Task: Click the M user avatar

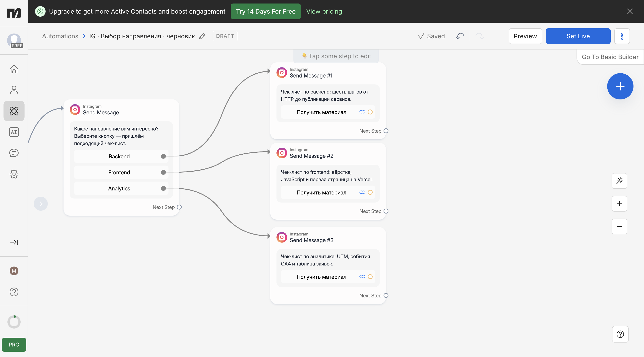Action: coord(14,271)
